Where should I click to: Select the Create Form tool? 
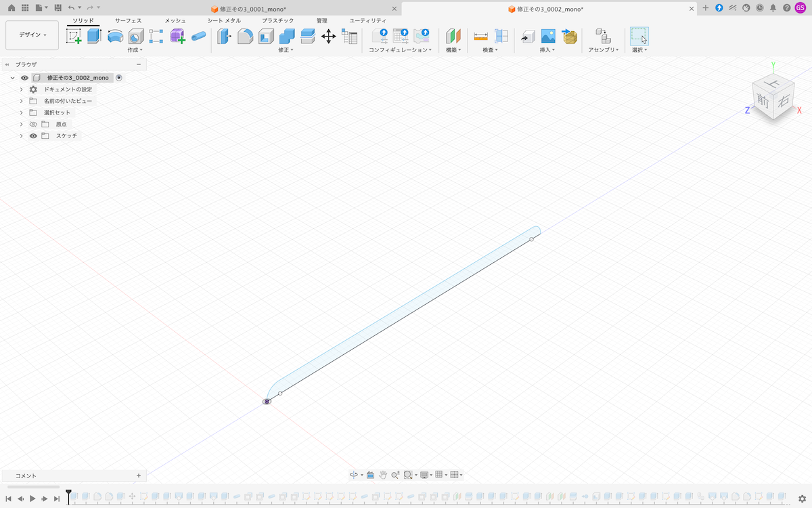pos(177,36)
